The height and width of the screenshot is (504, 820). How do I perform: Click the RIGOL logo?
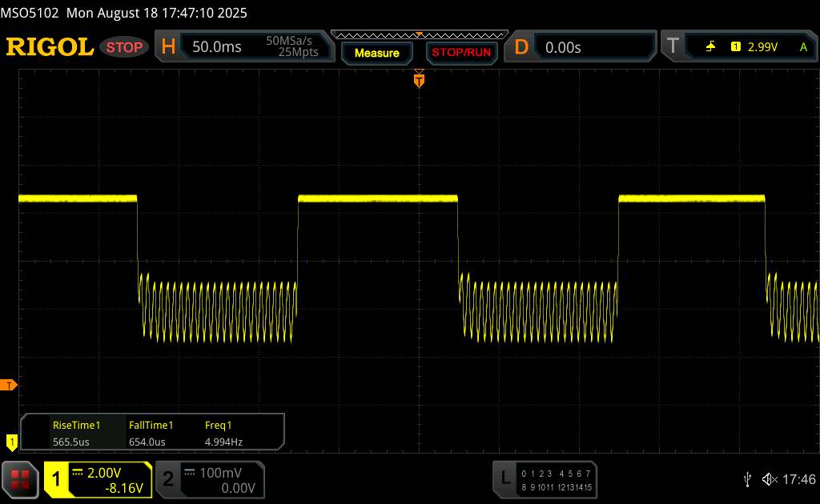[x=50, y=47]
